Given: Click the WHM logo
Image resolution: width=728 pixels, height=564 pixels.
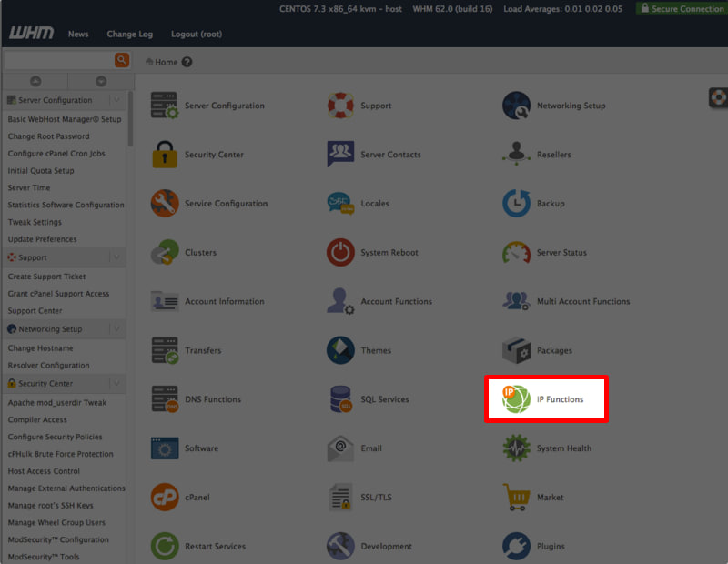Looking at the screenshot, I should [x=31, y=33].
